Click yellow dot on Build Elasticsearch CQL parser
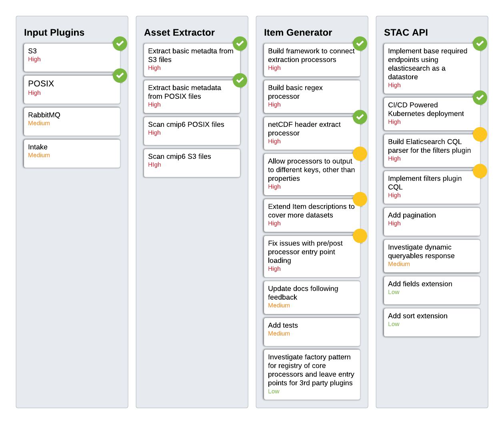This screenshot has width=504, height=424. click(480, 134)
